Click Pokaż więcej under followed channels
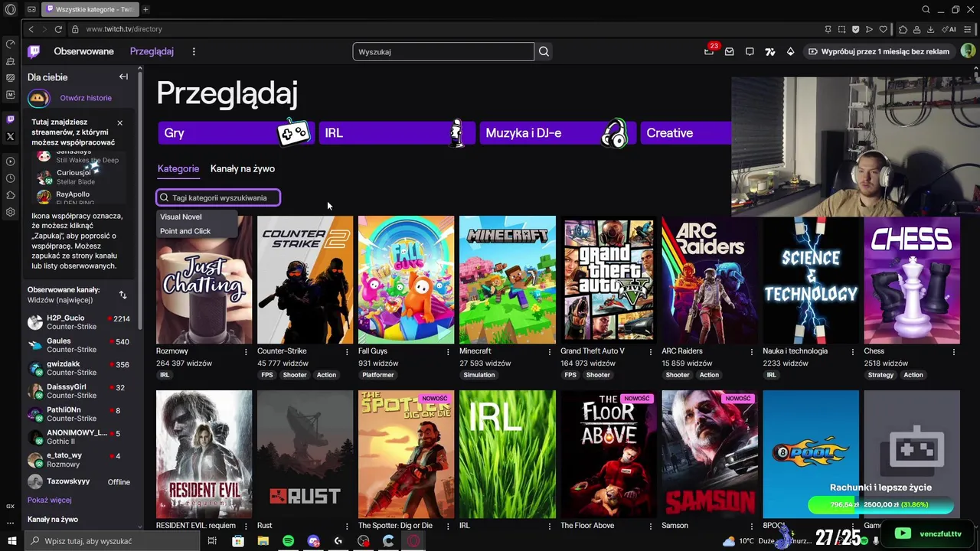Viewport: 980px width, 551px height. point(50,500)
